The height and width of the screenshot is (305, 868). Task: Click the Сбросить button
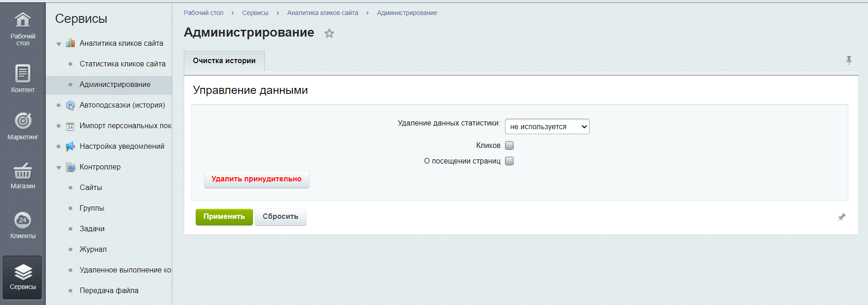pyautogui.click(x=280, y=217)
